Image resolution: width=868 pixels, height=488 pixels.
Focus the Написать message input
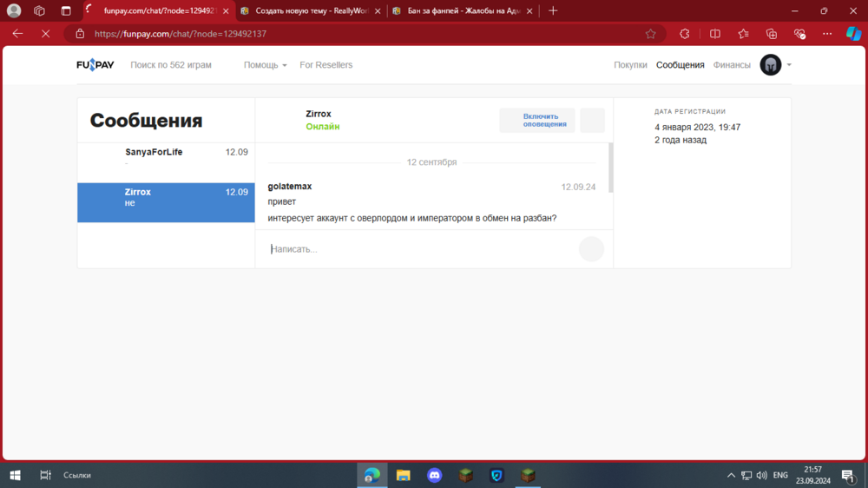(x=421, y=249)
